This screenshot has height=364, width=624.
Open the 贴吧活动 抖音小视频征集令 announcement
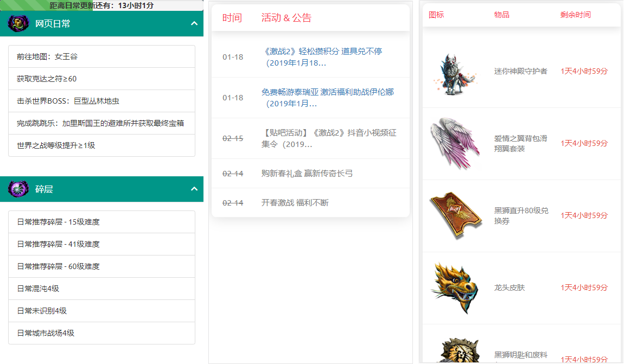(329, 138)
